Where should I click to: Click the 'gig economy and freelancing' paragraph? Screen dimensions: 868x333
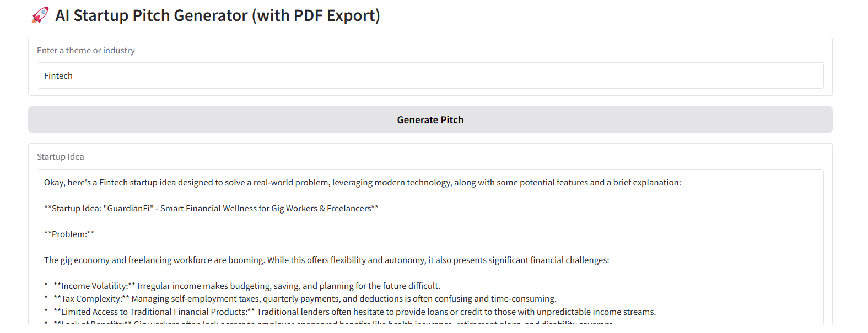[220, 260]
